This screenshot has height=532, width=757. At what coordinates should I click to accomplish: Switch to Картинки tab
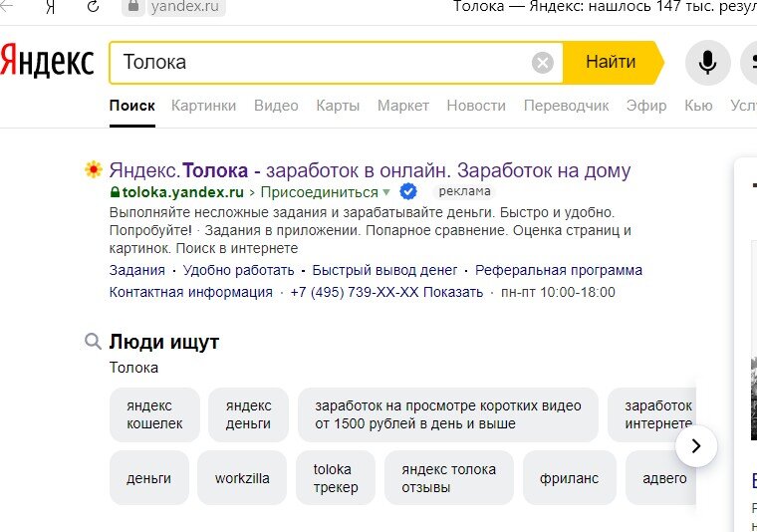[x=204, y=106]
